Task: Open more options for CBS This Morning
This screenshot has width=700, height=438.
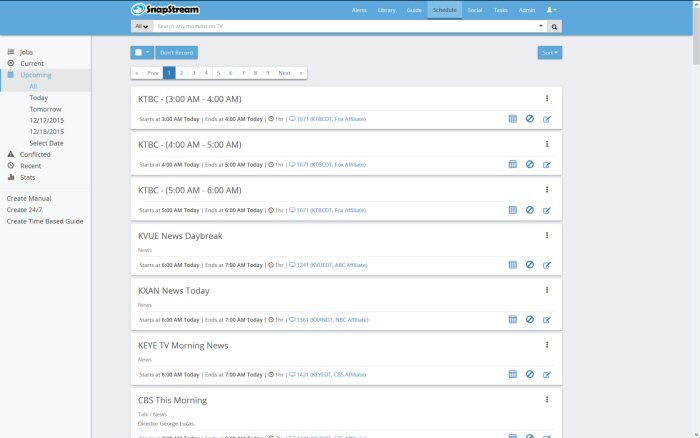Action: tap(546, 400)
